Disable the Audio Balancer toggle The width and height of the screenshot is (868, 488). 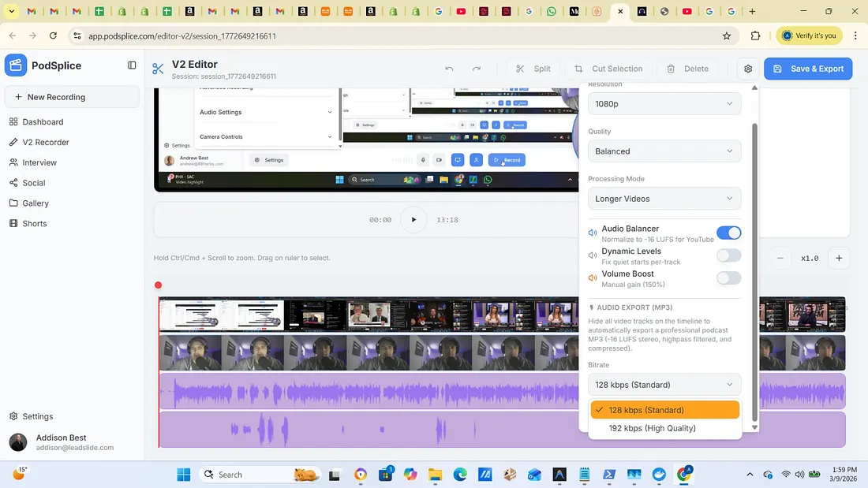[x=728, y=232]
